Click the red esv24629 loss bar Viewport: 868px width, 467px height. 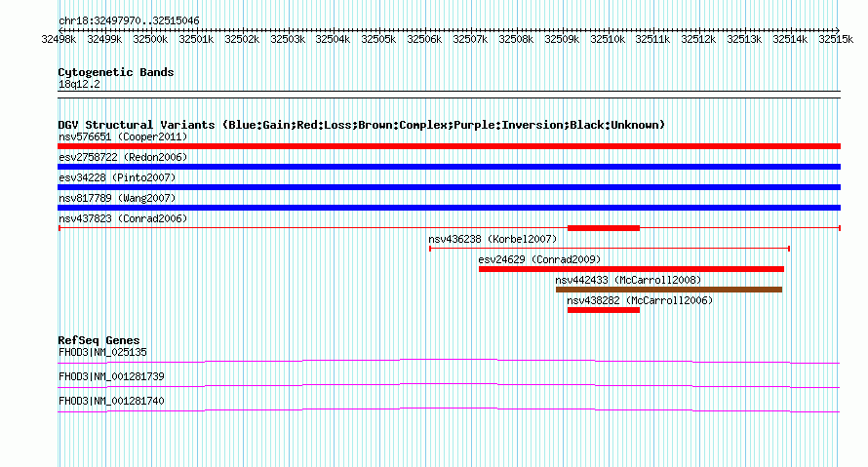[631, 269]
